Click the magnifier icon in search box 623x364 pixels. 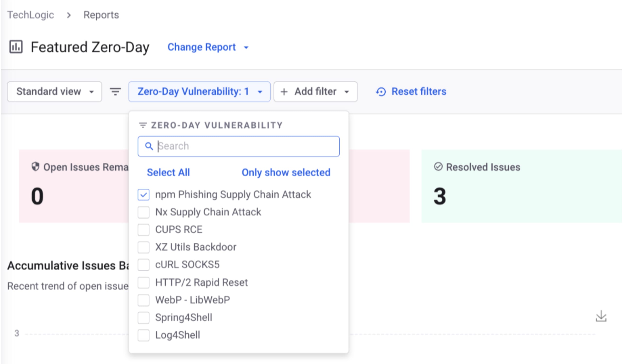tap(149, 146)
